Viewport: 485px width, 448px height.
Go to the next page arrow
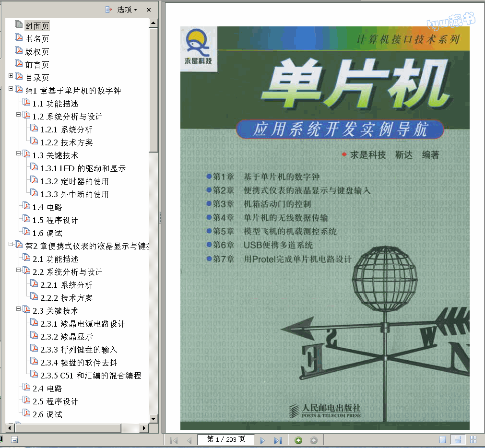coord(262,440)
